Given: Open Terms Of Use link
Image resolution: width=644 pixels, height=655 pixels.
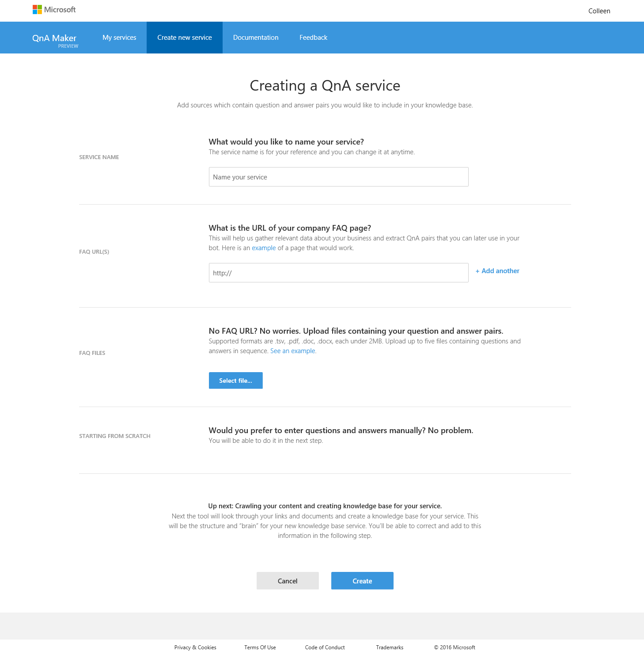Looking at the screenshot, I should [260, 647].
